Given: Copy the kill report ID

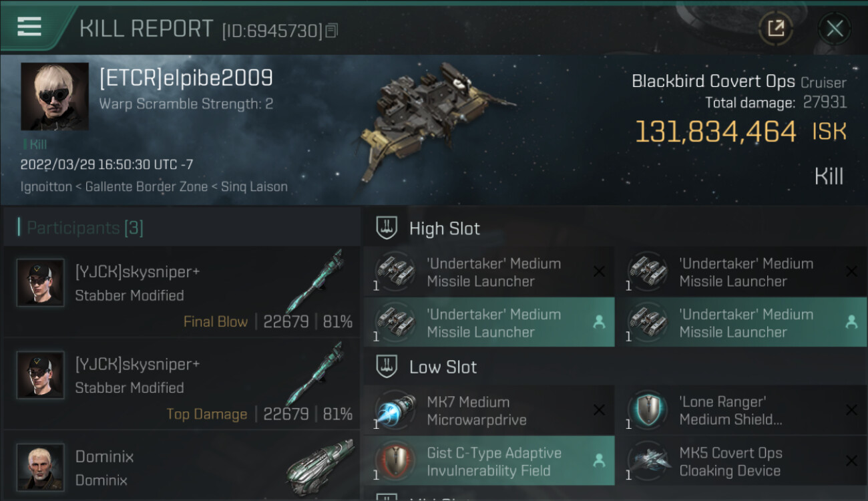Looking at the screenshot, I should tap(332, 31).
